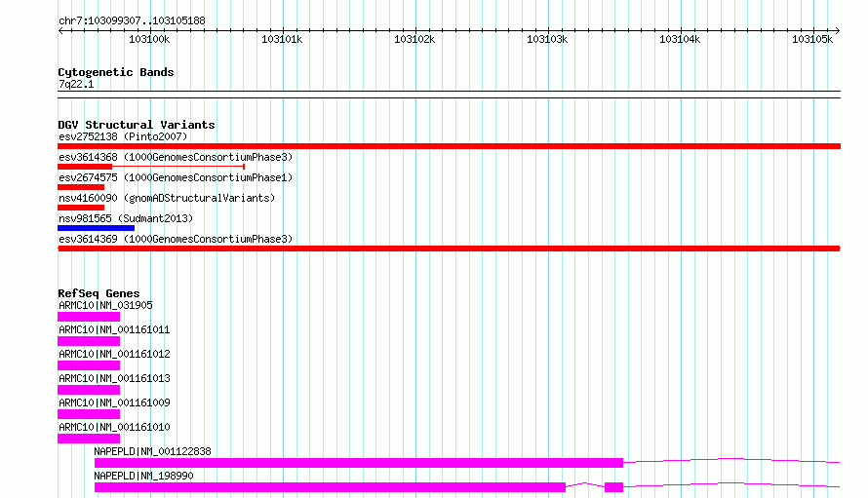Open the RefSeq Genes track heading
Viewport: 868px width, 498px height.
coord(99,293)
